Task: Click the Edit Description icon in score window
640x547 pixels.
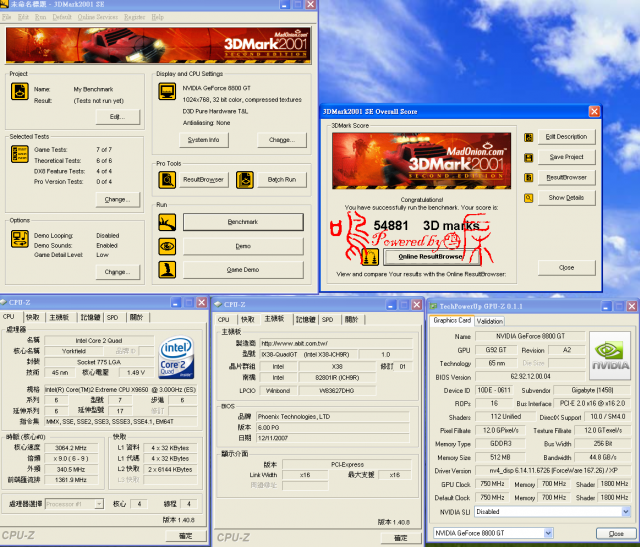Action: click(x=529, y=137)
